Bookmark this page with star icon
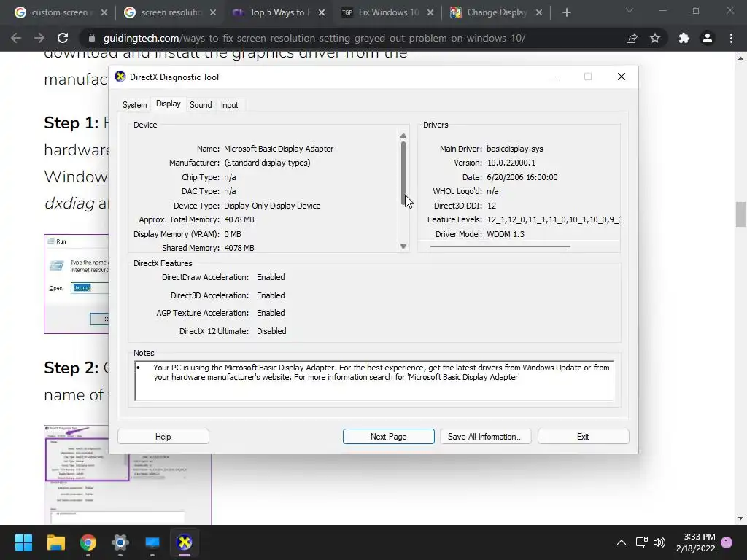The width and height of the screenshot is (747, 560). pos(655,38)
